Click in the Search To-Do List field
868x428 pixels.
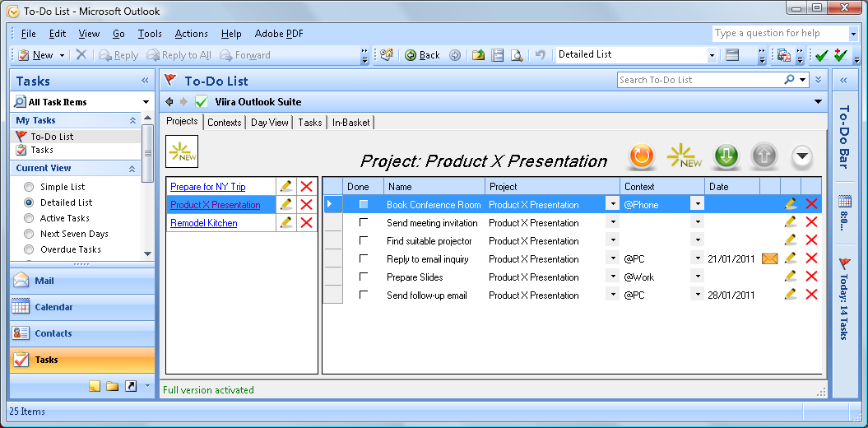point(699,80)
